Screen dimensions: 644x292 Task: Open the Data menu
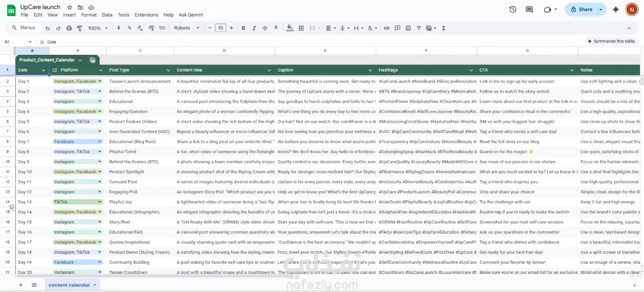[x=107, y=15]
